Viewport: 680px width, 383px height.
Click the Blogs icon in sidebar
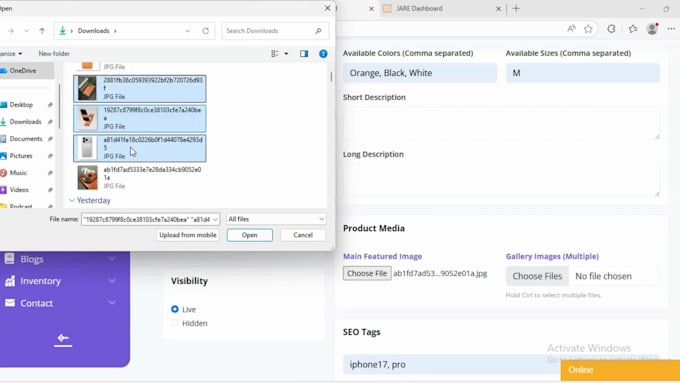tap(10, 259)
